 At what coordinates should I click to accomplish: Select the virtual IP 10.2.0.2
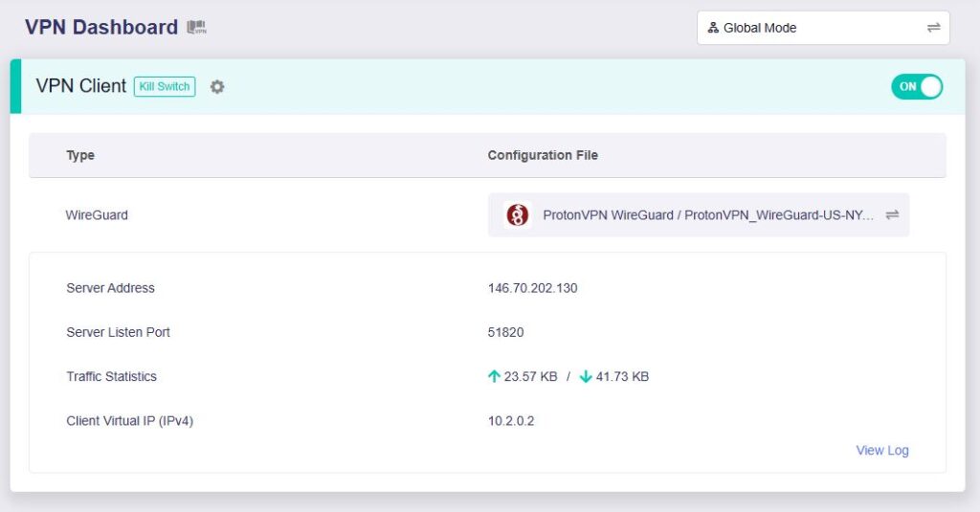click(x=511, y=421)
